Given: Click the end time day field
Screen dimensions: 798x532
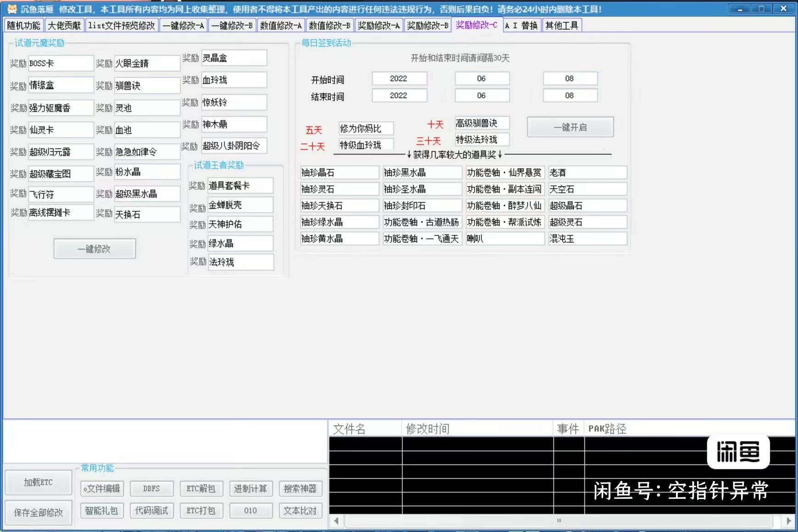Looking at the screenshot, I should pos(570,95).
